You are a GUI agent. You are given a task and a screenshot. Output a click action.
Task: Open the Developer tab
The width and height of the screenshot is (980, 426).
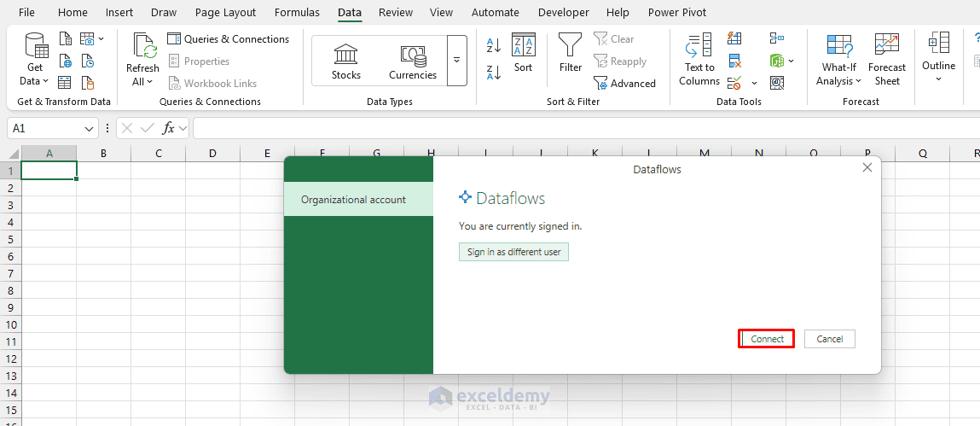tap(564, 13)
